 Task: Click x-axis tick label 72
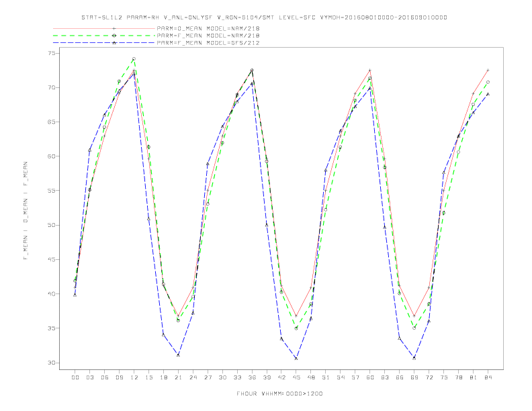429,377
